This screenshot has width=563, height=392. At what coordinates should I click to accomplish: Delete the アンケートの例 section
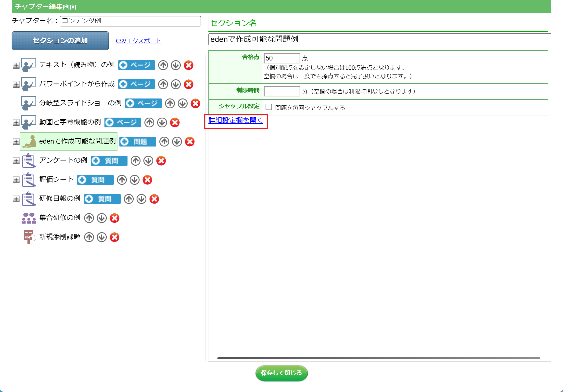coord(161,161)
